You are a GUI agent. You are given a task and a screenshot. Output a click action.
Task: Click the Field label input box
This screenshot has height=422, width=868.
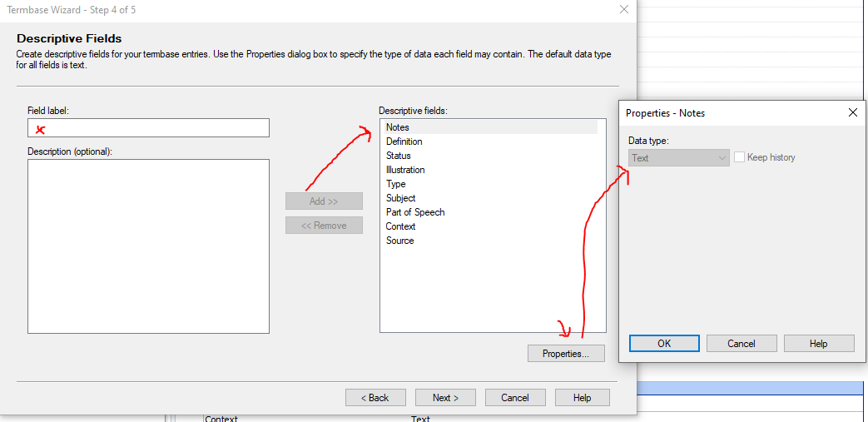[148, 128]
